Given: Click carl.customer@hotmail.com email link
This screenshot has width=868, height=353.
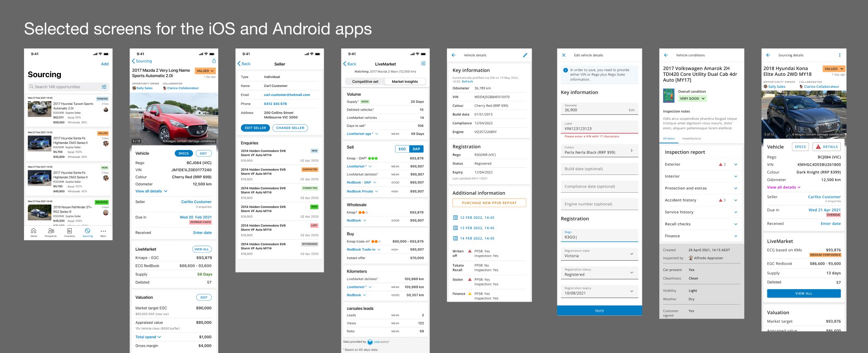Looking at the screenshot, I should tap(287, 95).
